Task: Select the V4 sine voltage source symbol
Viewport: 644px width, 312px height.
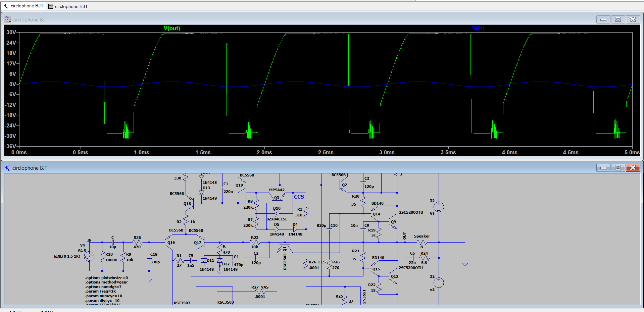Action: tap(89, 257)
